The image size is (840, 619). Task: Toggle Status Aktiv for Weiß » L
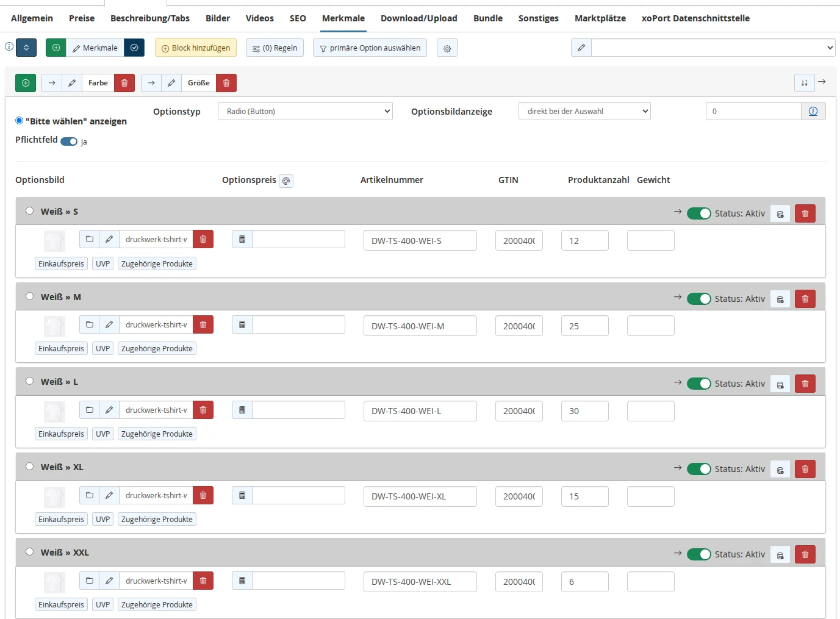(699, 384)
